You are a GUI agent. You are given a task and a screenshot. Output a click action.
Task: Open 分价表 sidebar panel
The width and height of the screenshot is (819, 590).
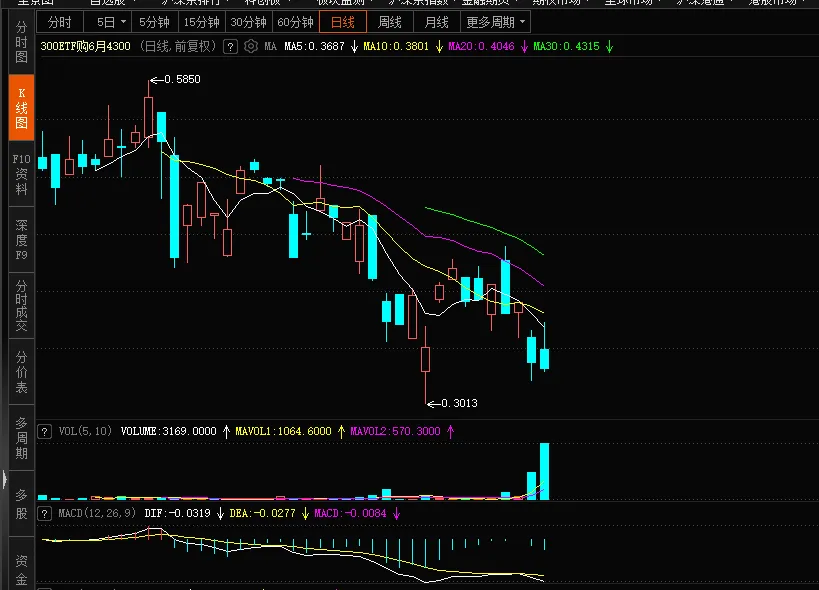(x=21, y=372)
